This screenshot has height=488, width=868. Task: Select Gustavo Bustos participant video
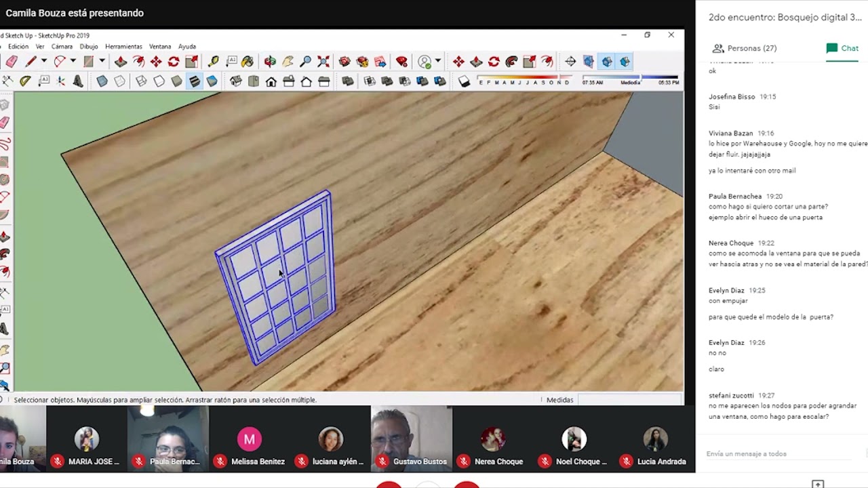click(412, 438)
